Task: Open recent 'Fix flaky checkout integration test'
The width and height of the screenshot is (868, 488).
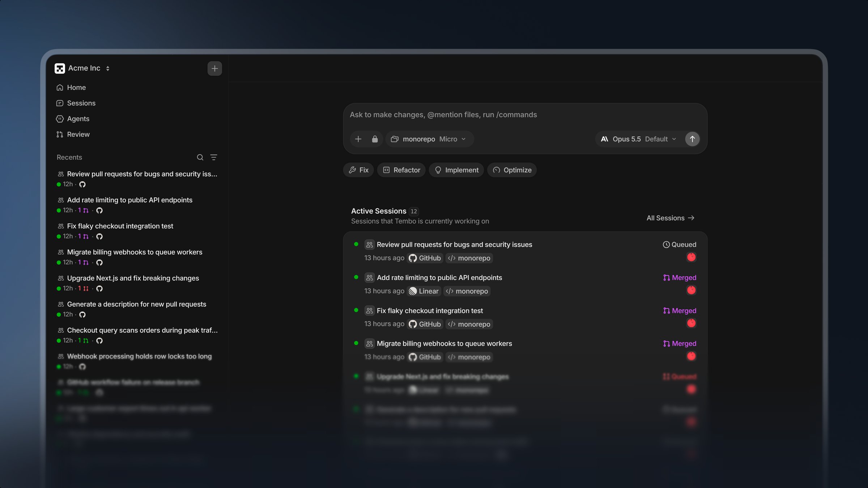Action: point(137,231)
